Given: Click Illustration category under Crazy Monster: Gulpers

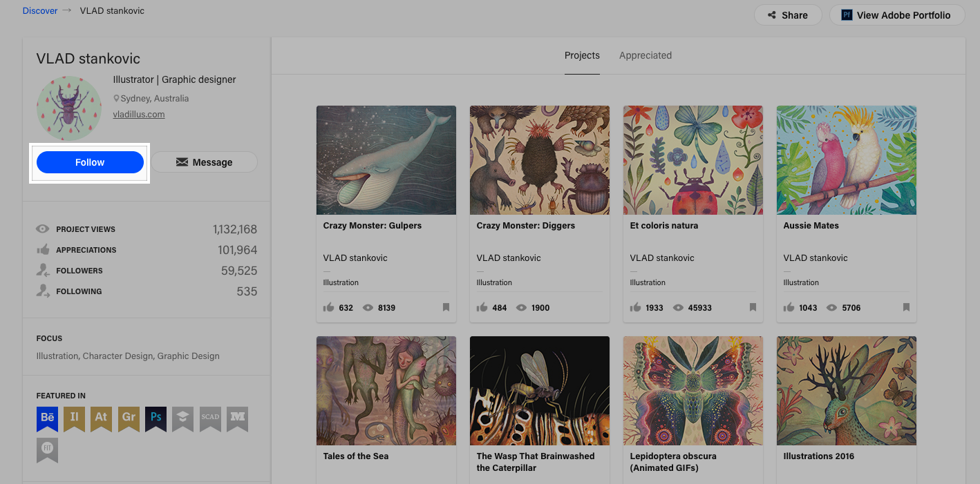Looking at the screenshot, I should pyautogui.click(x=341, y=282).
